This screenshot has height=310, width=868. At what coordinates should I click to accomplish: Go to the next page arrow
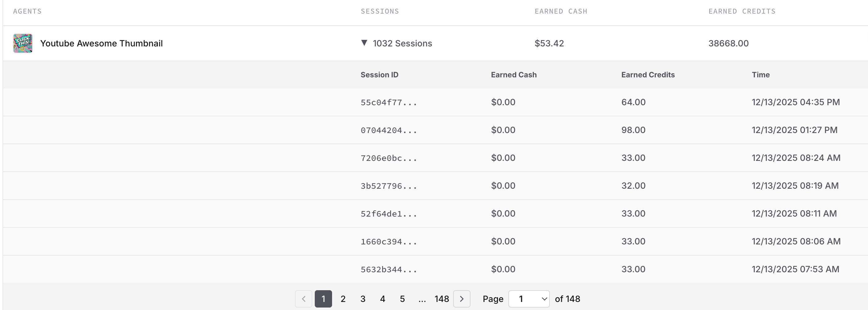click(461, 299)
